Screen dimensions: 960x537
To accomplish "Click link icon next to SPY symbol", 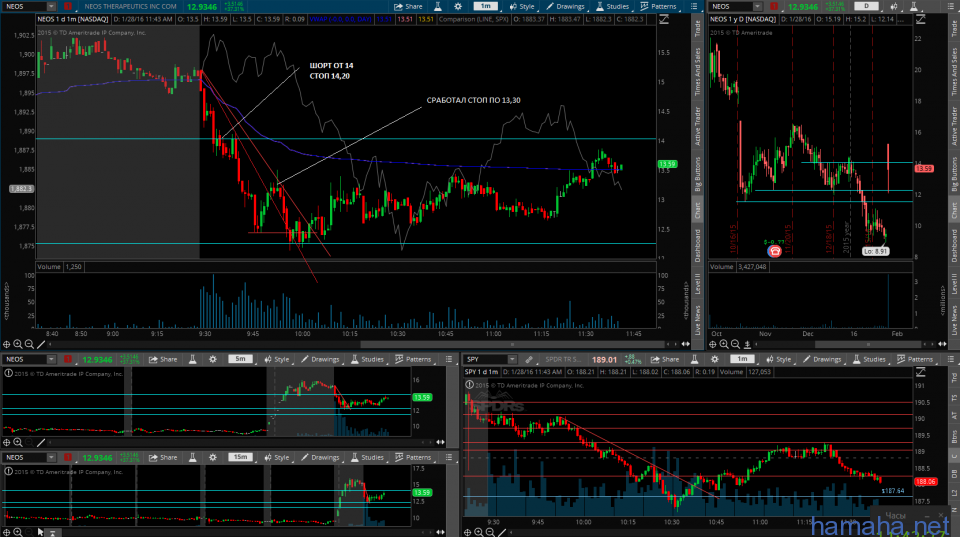I will 529,359.
